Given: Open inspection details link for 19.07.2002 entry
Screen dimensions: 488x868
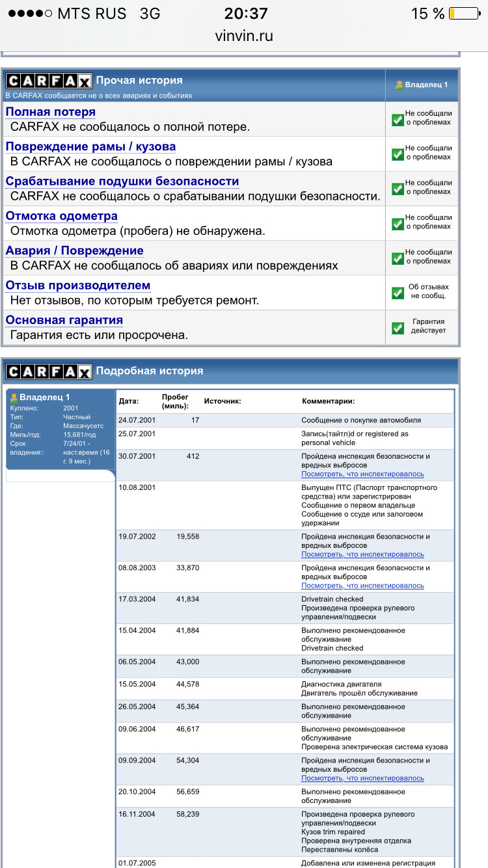Looking at the screenshot, I should pos(362,554).
